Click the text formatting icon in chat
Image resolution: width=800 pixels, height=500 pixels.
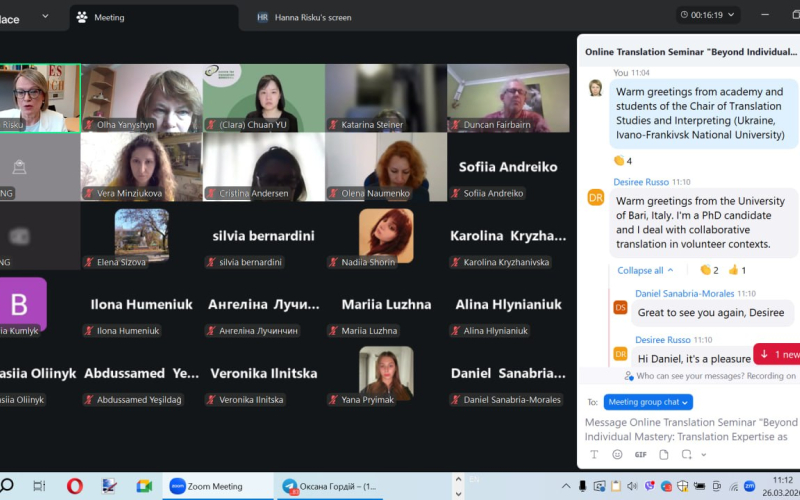point(594,454)
